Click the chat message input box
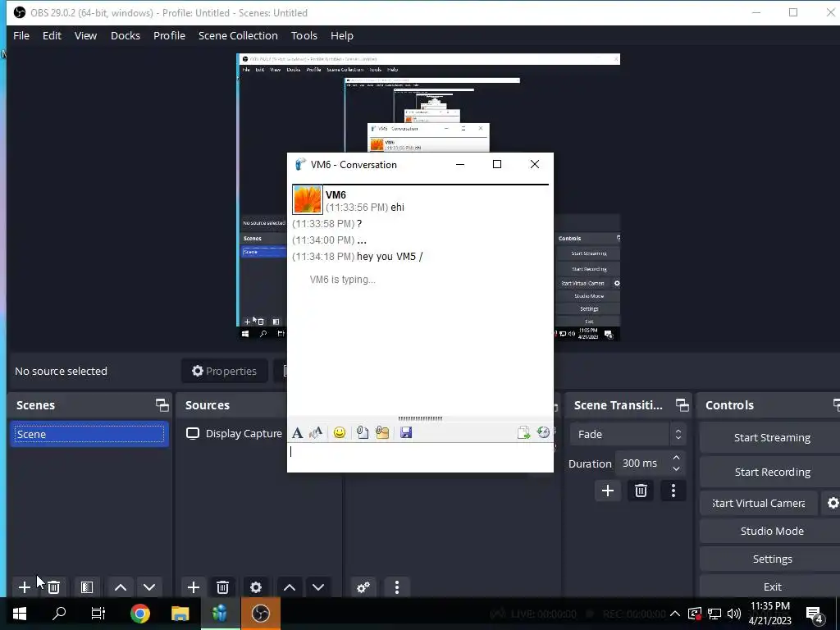 [x=420, y=457]
